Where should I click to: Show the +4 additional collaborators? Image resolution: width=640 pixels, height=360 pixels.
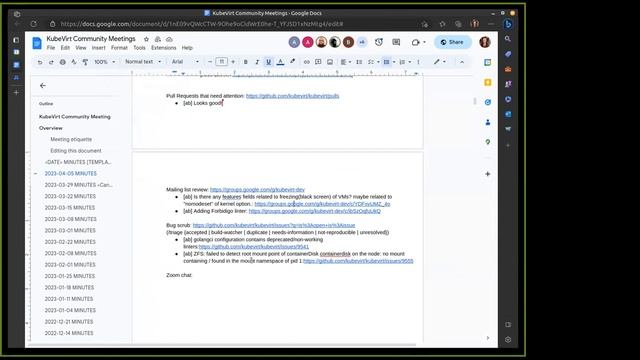362,42
